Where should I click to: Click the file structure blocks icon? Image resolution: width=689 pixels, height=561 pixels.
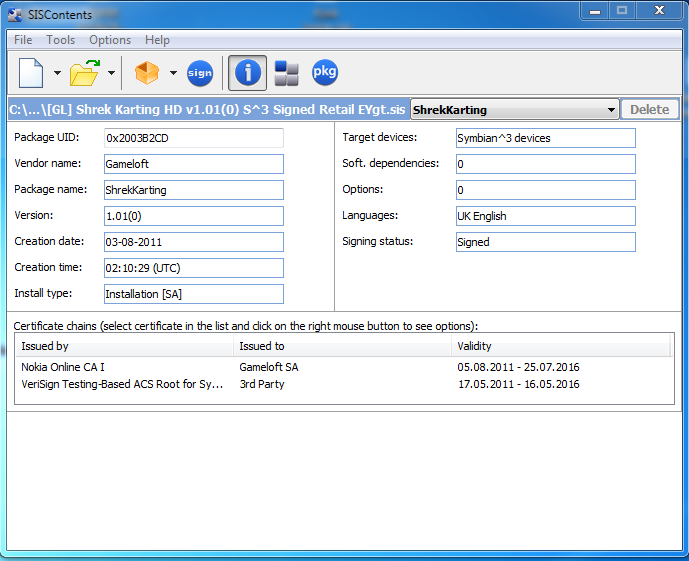pos(286,73)
